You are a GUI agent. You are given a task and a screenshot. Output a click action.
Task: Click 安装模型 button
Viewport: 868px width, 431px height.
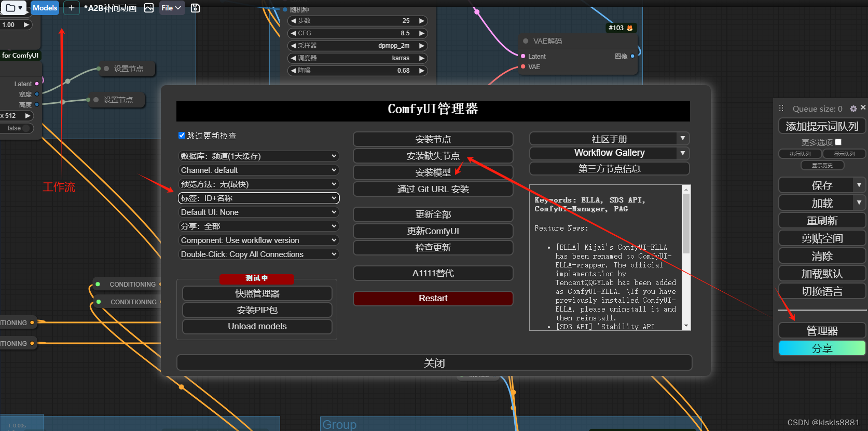tap(433, 172)
